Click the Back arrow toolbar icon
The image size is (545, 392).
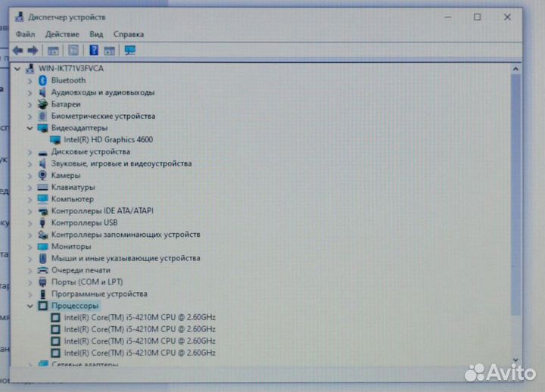point(17,51)
